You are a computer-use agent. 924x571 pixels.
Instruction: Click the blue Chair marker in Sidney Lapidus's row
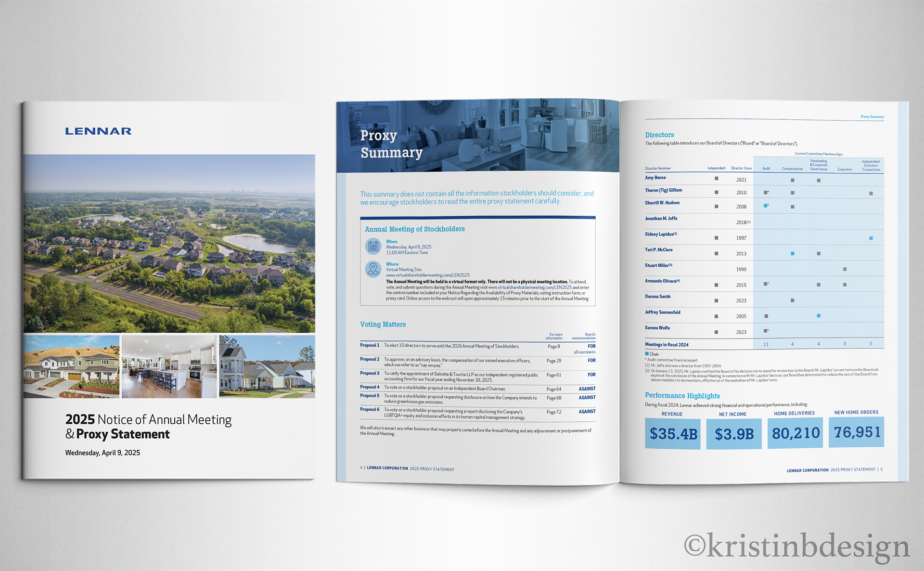[871, 238]
